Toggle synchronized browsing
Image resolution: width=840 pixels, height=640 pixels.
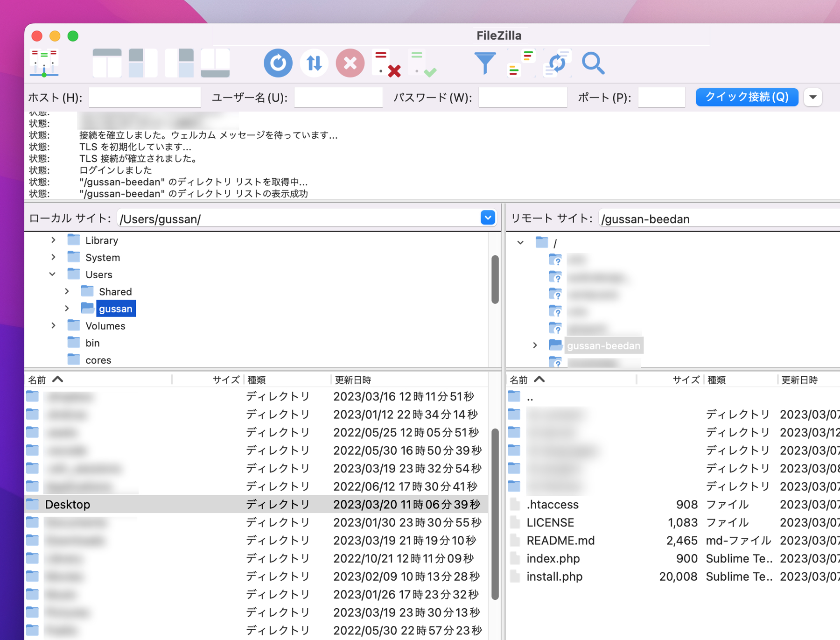[556, 63]
